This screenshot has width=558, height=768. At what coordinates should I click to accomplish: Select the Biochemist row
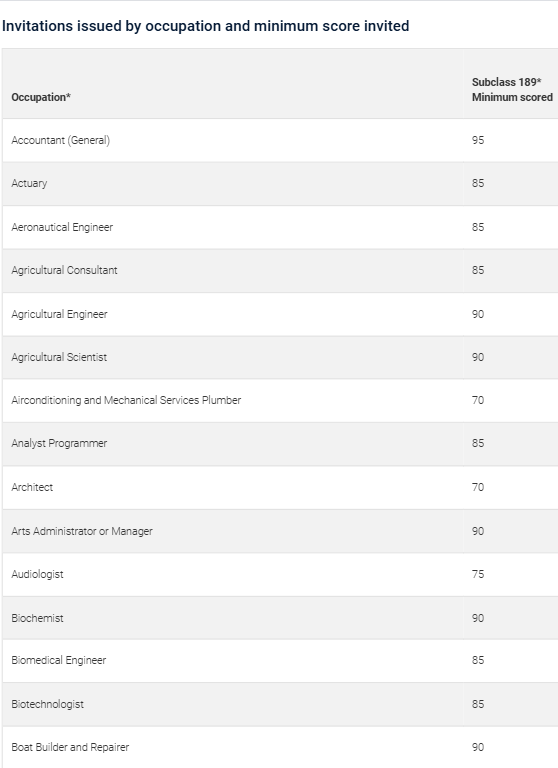tap(280, 618)
